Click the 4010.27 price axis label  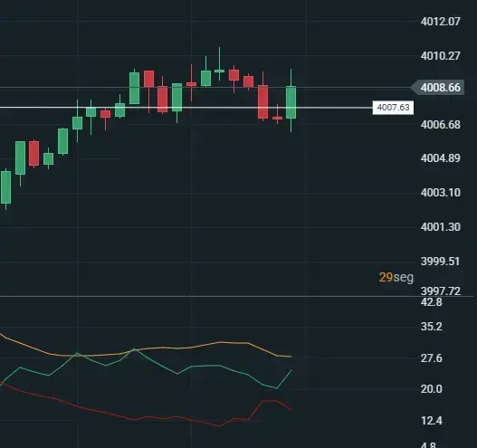(x=441, y=56)
